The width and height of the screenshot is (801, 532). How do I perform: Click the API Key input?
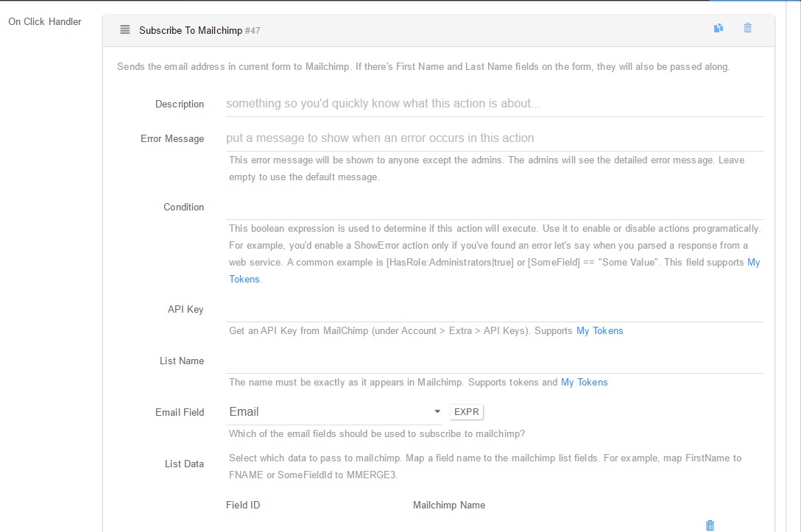[x=495, y=309]
